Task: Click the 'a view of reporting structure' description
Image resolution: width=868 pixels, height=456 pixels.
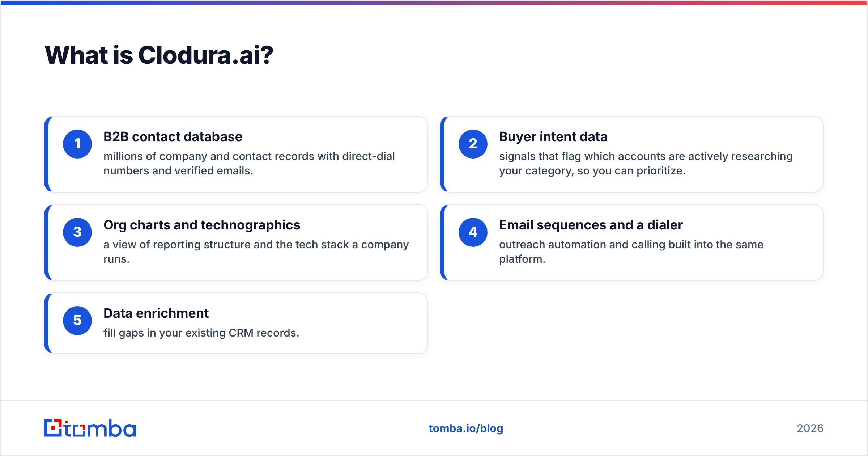Action: 256,252
